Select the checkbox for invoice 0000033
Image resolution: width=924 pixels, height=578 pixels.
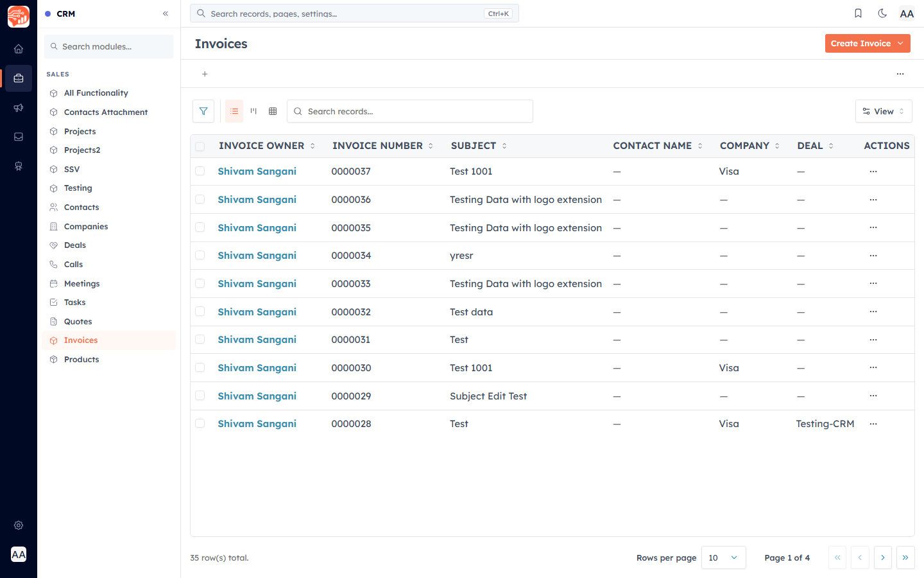point(200,283)
